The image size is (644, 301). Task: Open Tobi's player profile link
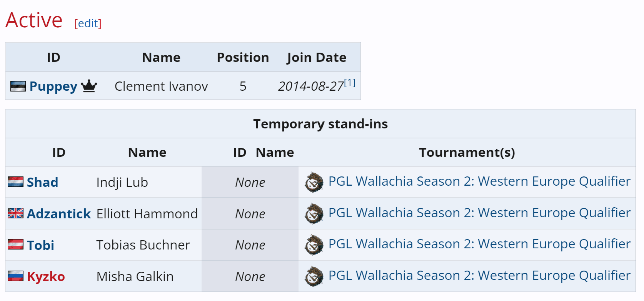click(x=40, y=245)
